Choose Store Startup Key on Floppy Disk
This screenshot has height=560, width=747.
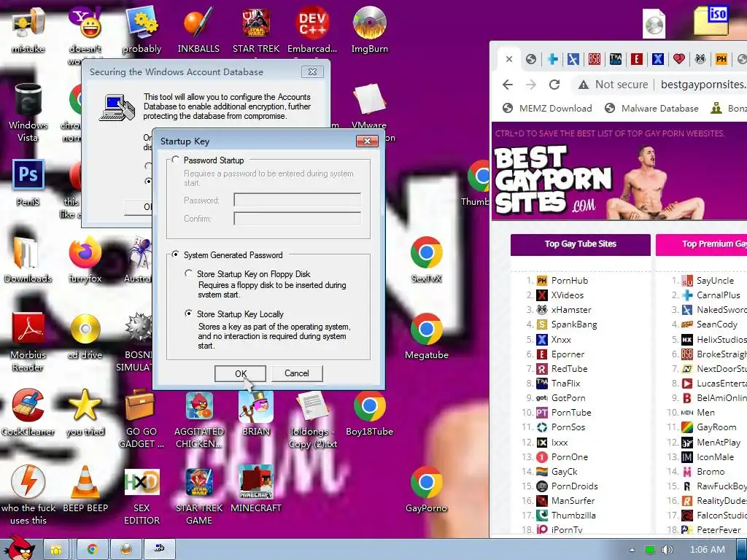pyautogui.click(x=189, y=274)
